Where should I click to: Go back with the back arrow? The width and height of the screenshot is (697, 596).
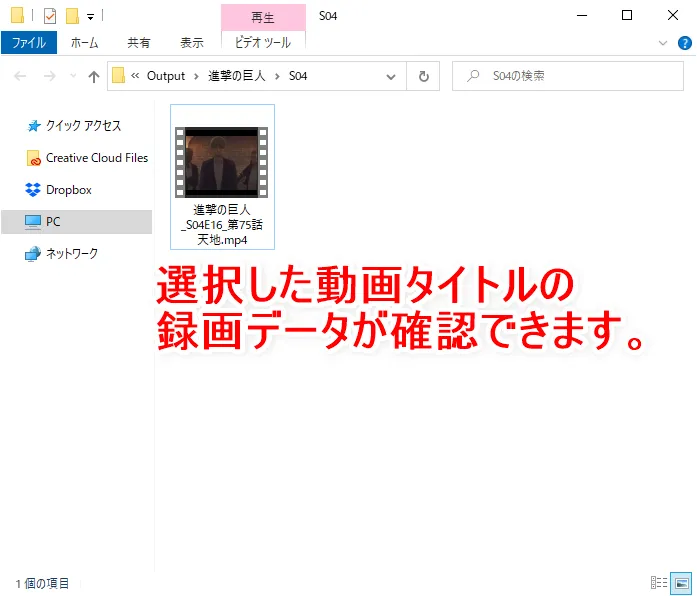(x=20, y=76)
